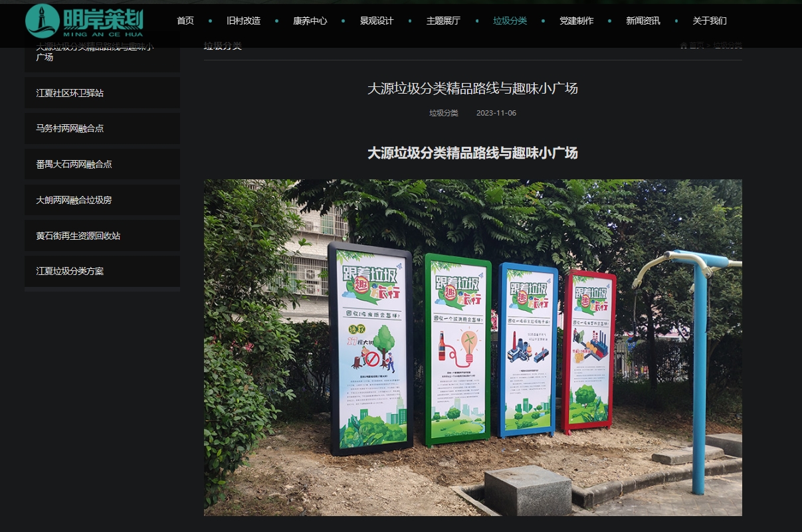The height and width of the screenshot is (532, 802).
Task: Click the 垃圾分类 tag under the article title
Action: pyautogui.click(x=444, y=113)
